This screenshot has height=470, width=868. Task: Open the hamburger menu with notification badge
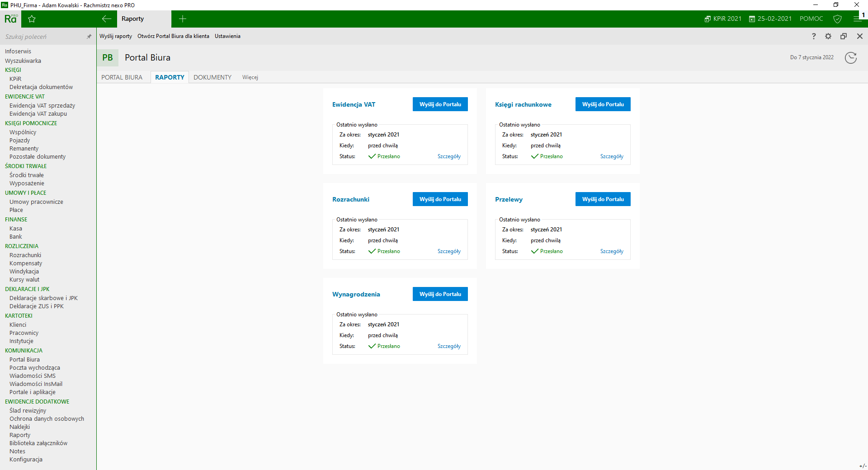click(858, 19)
